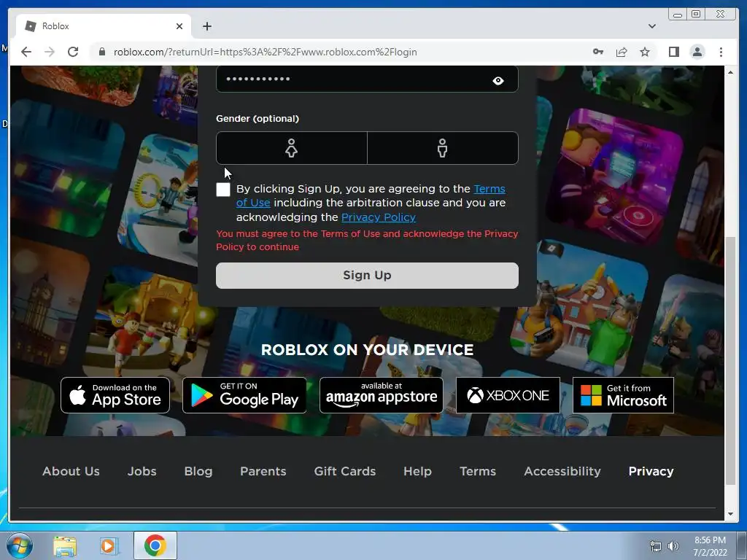Select the female gender icon

pos(291,148)
